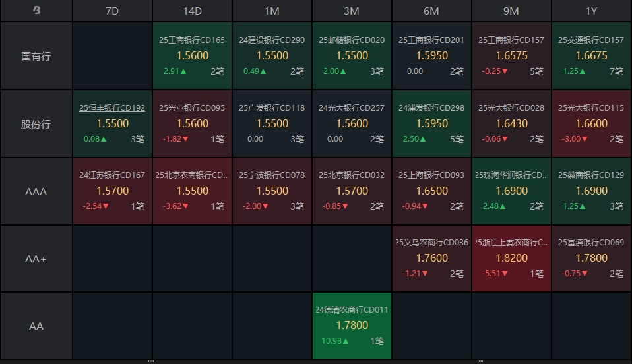Select the 7D tenor column header

pyautogui.click(x=112, y=11)
